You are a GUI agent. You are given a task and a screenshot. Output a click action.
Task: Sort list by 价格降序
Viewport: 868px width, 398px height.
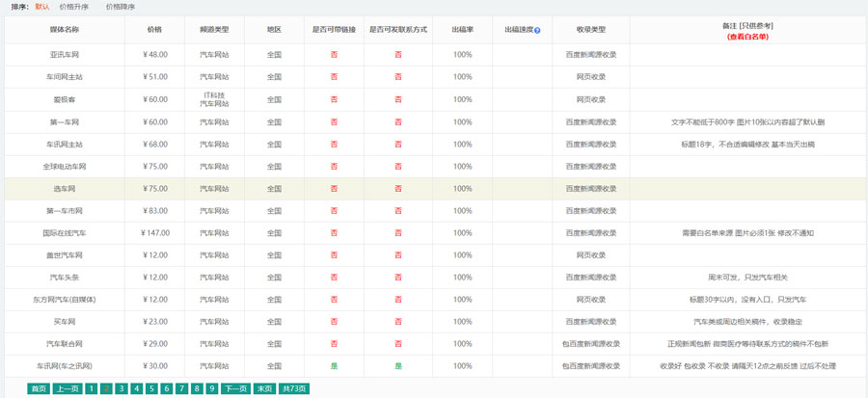pyautogui.click(x=121, y=7)
